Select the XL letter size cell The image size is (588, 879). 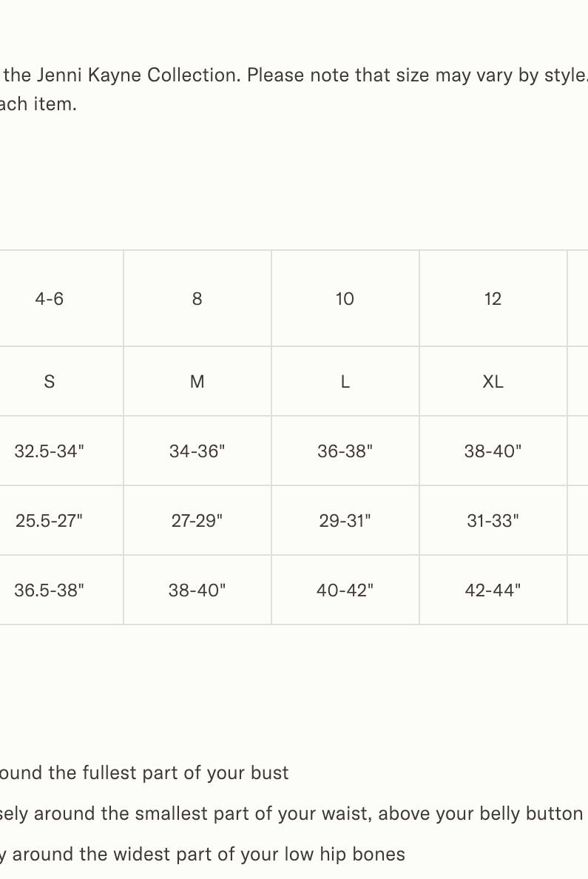pyautogui.click(x=493, y=382)
